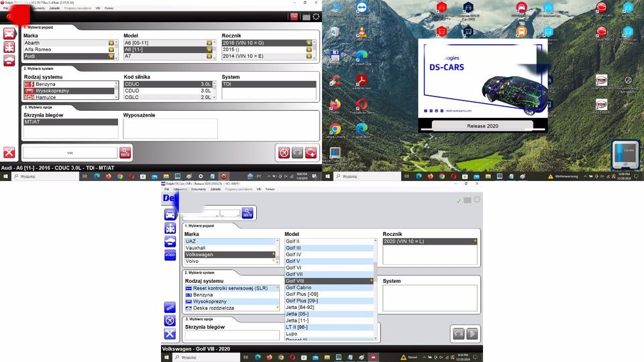This screenshot has width=644, height=362.
Task: Select Hamulce system type
Action: [x=70, y=97]
